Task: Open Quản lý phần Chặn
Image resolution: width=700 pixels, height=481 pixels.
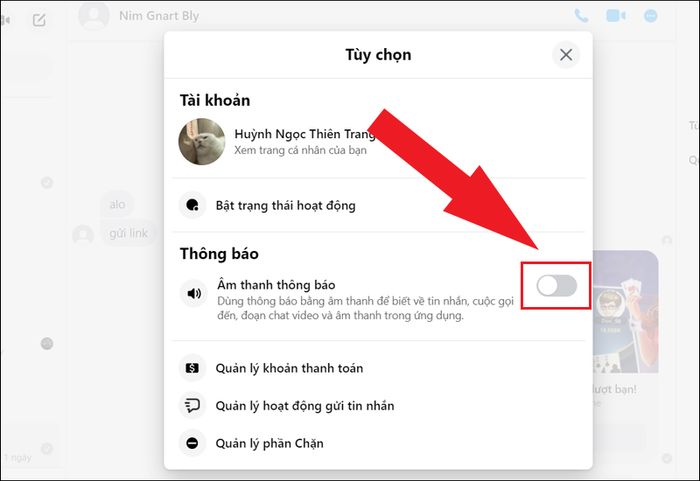Action: click(x=379, y=443)
